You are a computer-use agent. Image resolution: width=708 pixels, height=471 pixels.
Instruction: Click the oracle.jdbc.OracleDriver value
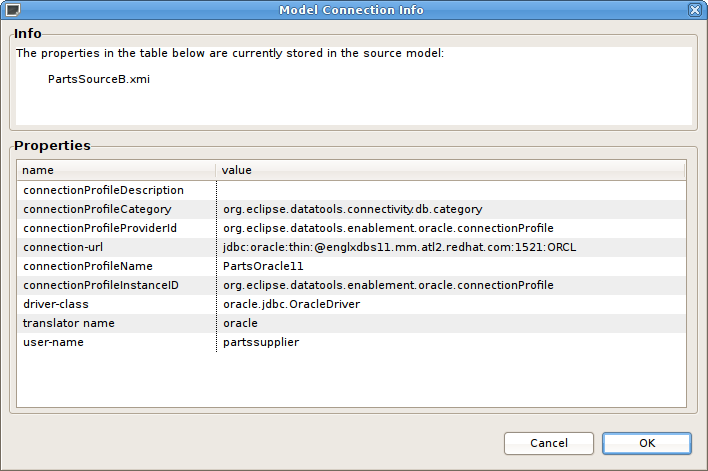(292, 304)
